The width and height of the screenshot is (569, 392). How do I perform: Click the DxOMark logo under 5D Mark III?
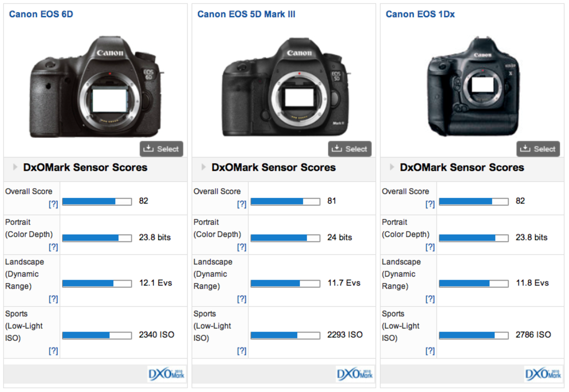pos(355,374)
